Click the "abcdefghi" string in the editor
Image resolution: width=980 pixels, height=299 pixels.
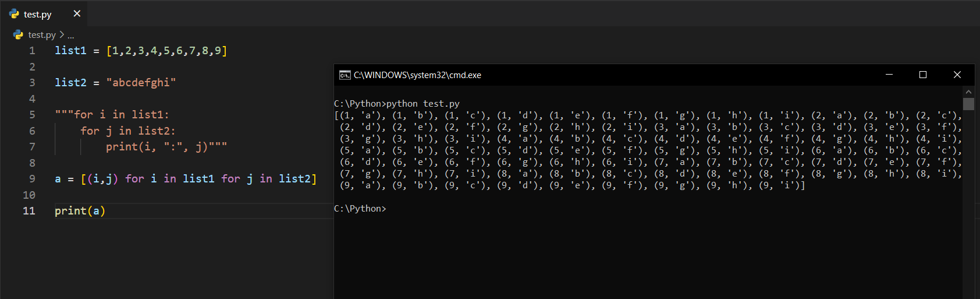(x=141, y=83)
